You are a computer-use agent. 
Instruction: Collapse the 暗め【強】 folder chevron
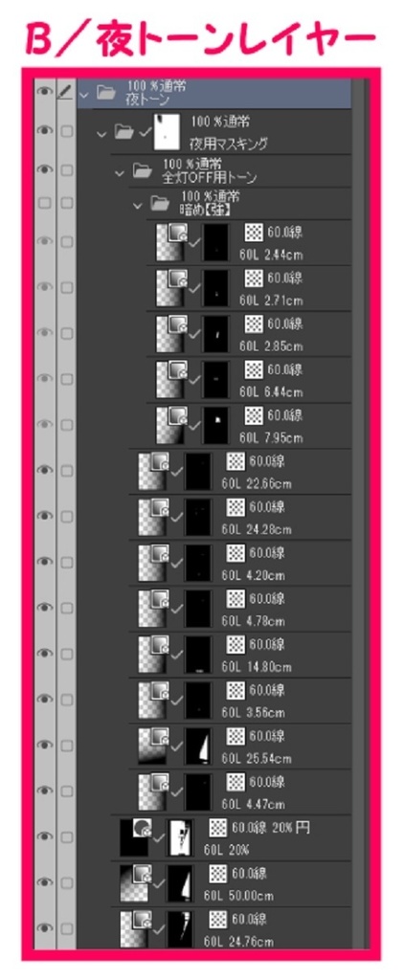tap(138, 205)
